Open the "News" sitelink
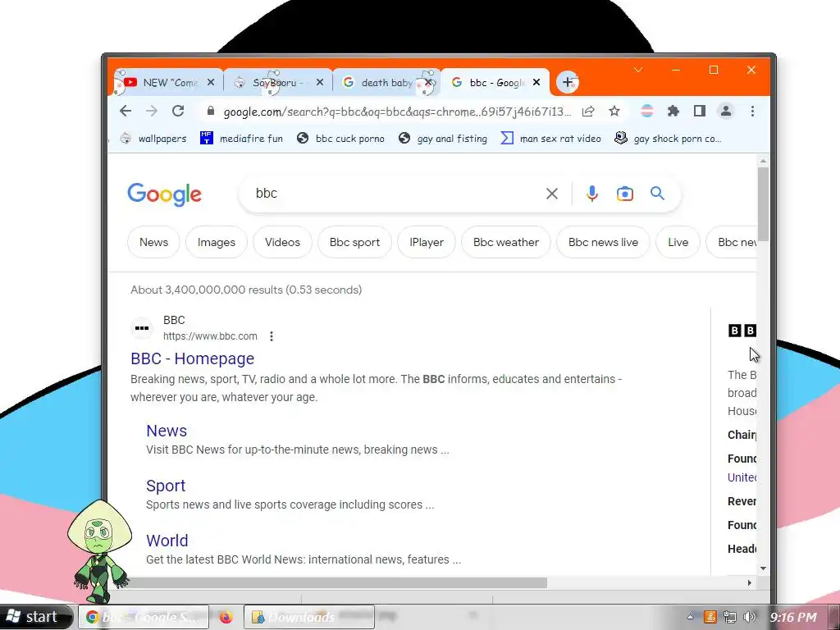840x630 pixels. tap(167, 431)
